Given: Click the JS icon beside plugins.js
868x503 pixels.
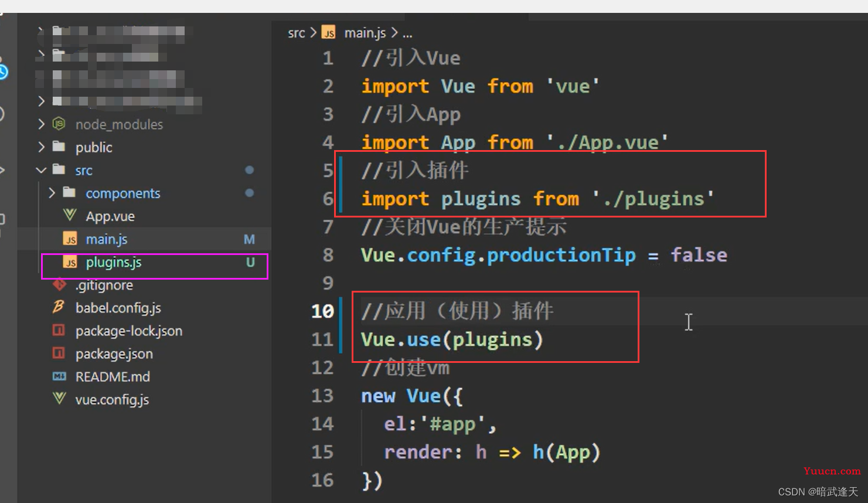Looking at the screenshot, I should pyautogui.click(x=70, y=261).
